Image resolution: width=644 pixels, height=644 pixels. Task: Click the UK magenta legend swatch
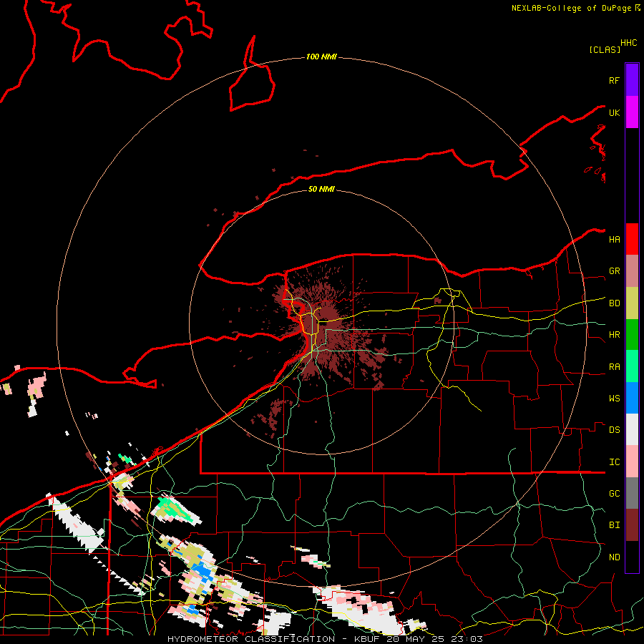point(632,112)
